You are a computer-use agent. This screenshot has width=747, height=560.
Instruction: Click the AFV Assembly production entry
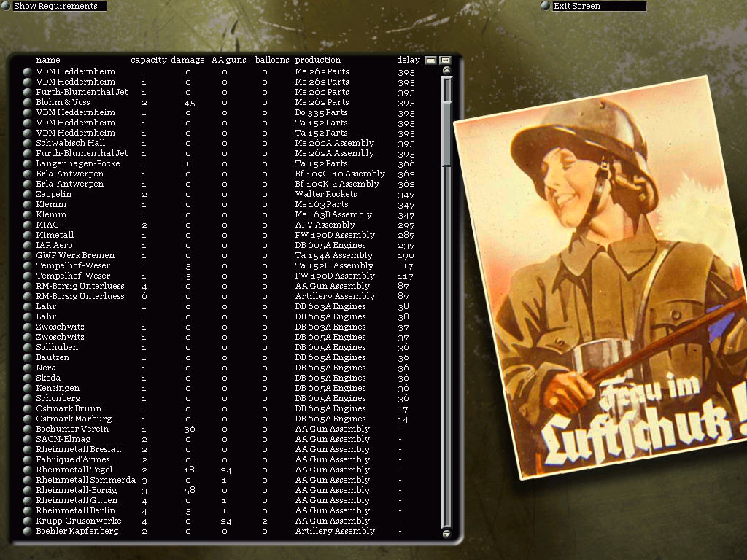(x=325, y=225)
